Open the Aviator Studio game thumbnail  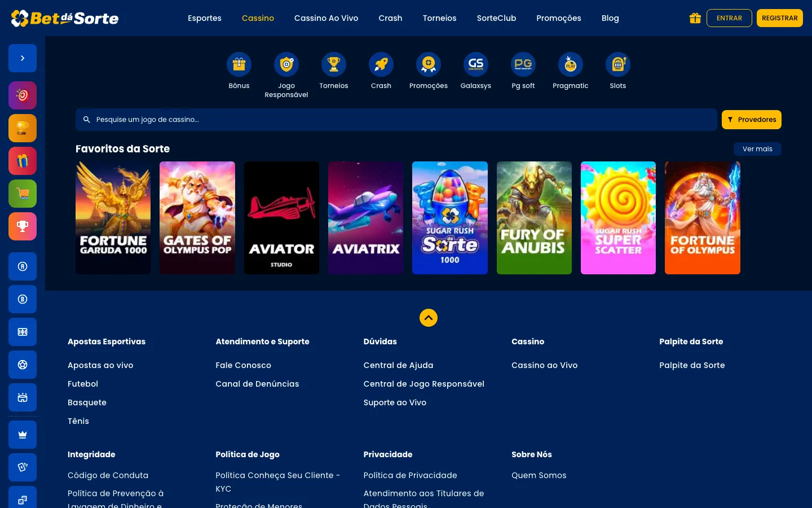tap(281, 218)
